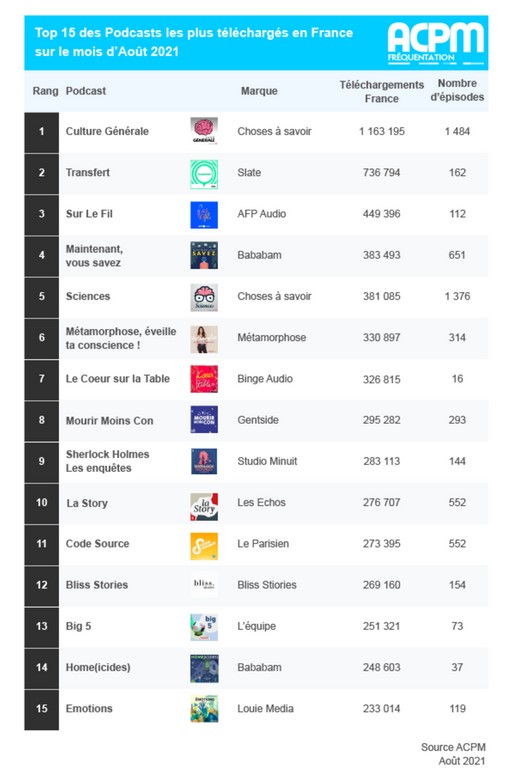Select the Code Source yellow logo
Viewport: 517px width, 782px height.
(204, 546)
